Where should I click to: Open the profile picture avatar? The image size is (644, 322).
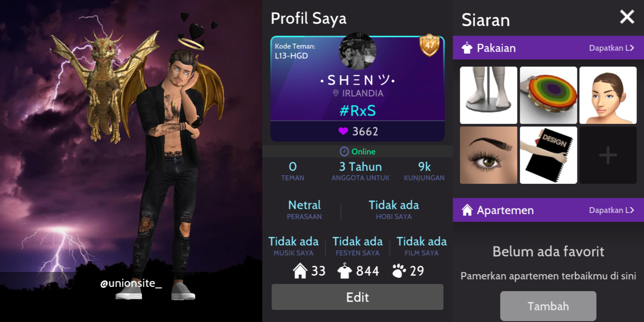click(x=357, y=51)
